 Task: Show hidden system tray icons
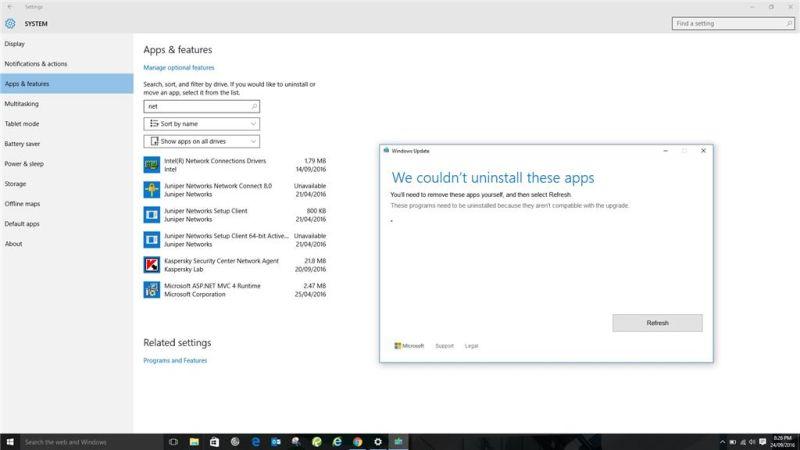tap(722, 442)
